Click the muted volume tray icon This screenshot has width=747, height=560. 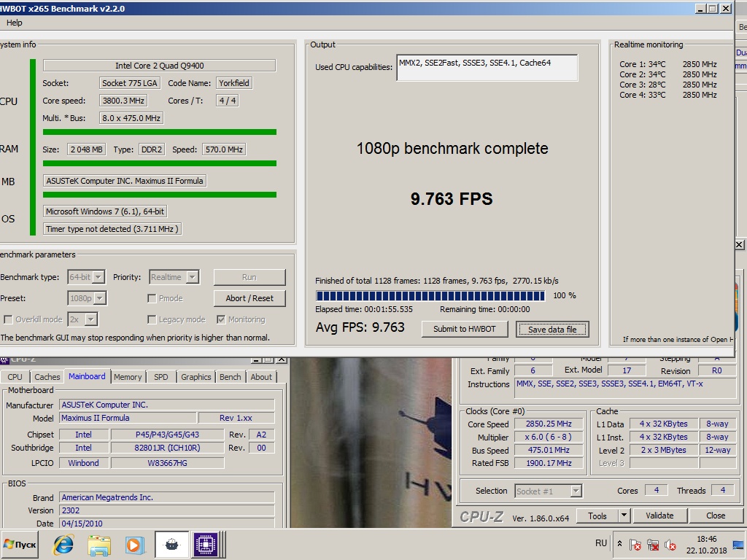tap(670, 544)
